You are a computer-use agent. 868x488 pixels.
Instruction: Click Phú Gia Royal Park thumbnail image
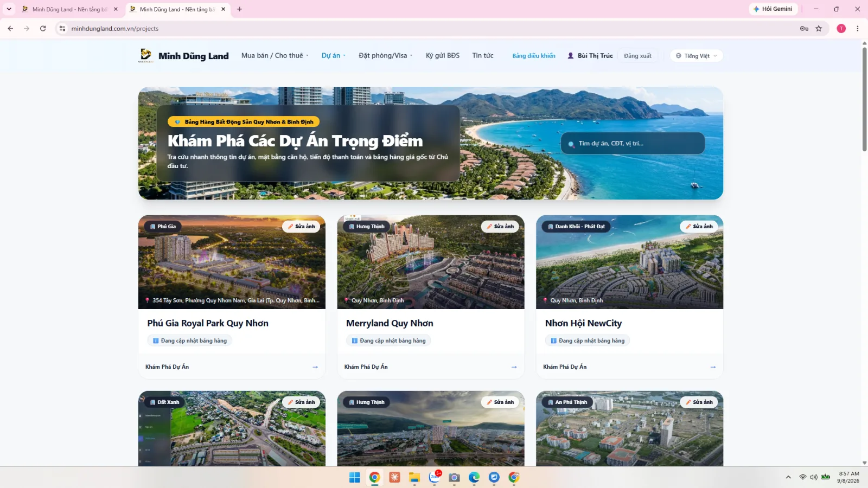click(232, 262)
